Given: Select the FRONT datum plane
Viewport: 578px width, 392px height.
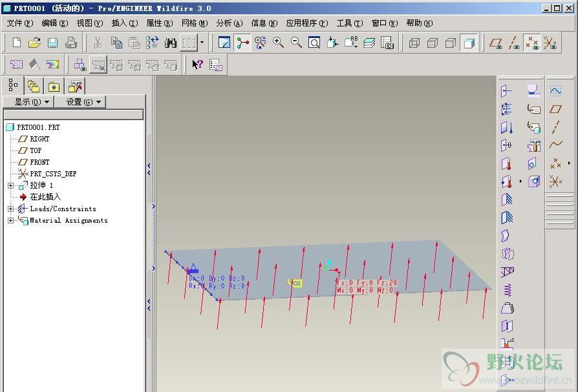Looking at the screenshot, I should tap(39, 162).
